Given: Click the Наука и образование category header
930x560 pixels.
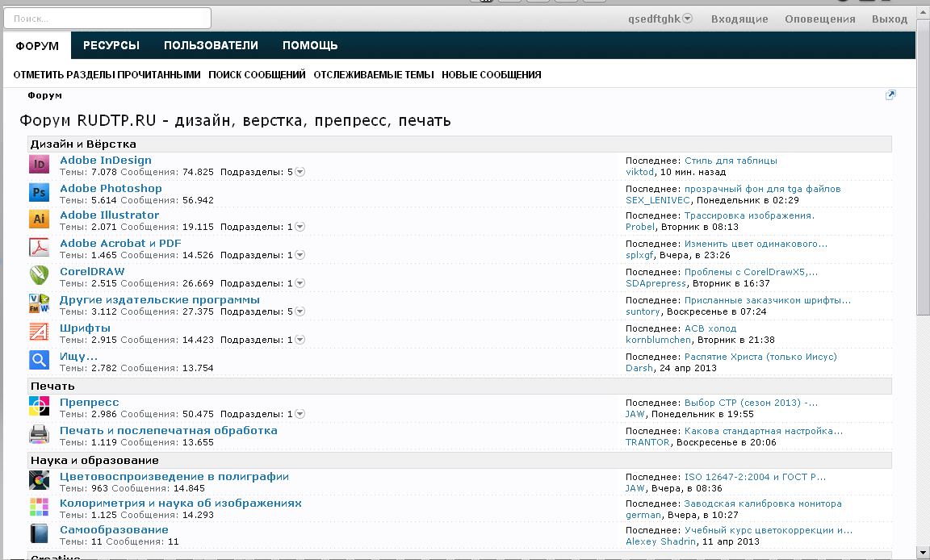Looking at the screenshot, I should 459,461.
